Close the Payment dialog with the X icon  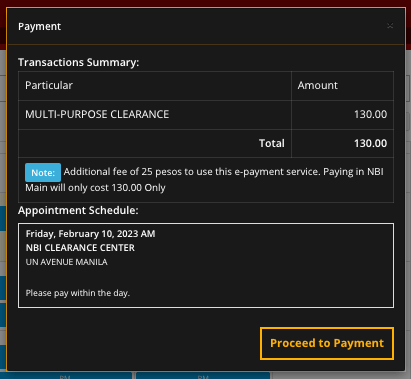(x=390, y=26)
